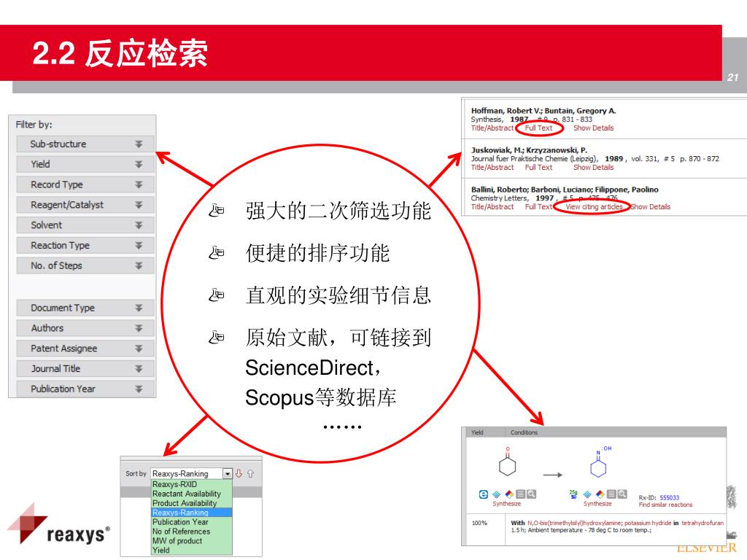The height and width of the screenshot is (560, 747).
Task: Select highlighted Reaxys-Ranking list option
Action: 192,513
